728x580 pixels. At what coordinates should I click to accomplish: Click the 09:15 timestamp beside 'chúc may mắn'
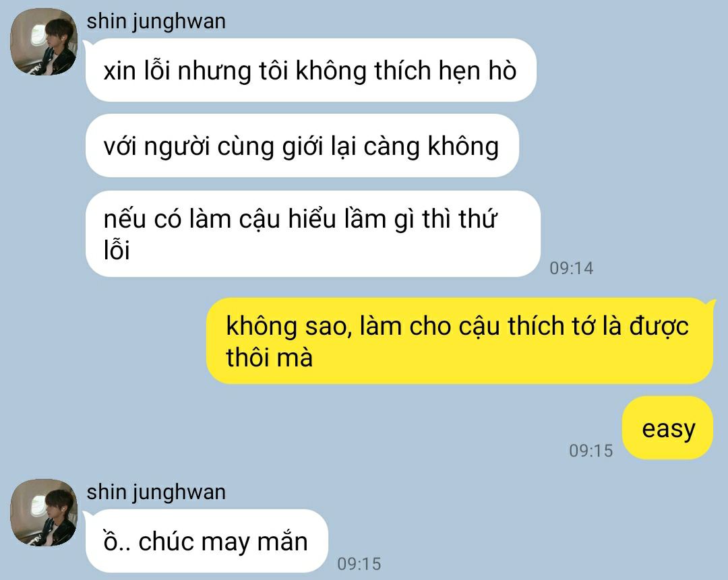coord(359,564)
